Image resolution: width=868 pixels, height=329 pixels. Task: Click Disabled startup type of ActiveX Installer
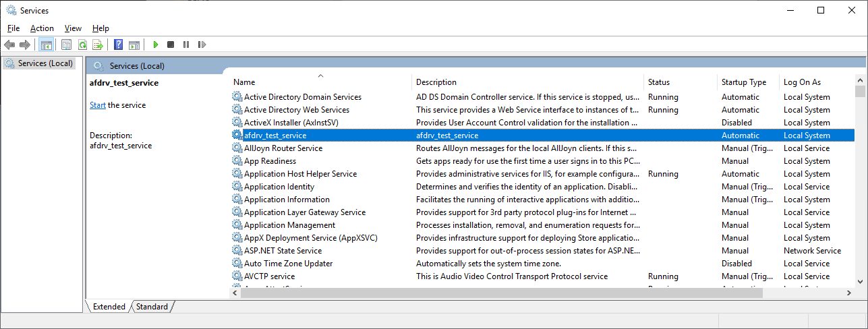point(736,123)
